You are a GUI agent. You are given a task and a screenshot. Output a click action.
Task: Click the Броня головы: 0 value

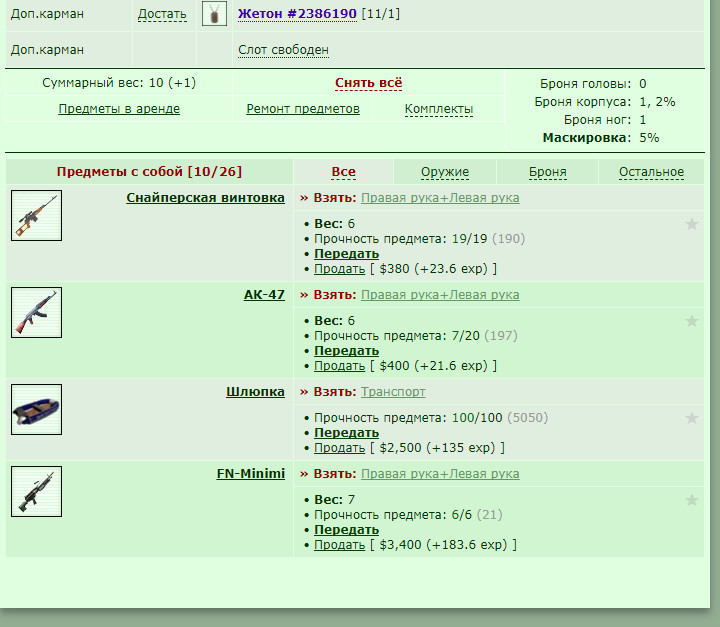tap(643, 84)
